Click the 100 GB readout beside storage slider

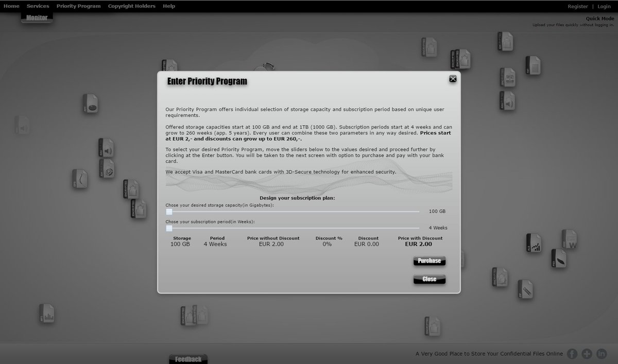click(x=437, y=212)
